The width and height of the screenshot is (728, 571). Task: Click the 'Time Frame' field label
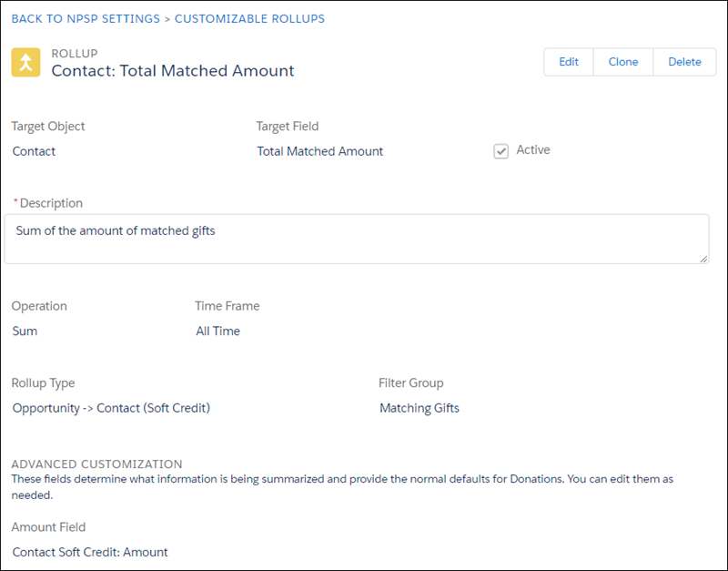[227, 306]
